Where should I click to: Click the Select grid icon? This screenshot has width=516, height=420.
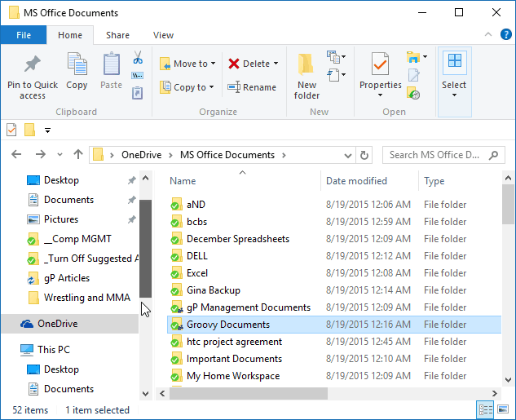click(x=455, y=60)
